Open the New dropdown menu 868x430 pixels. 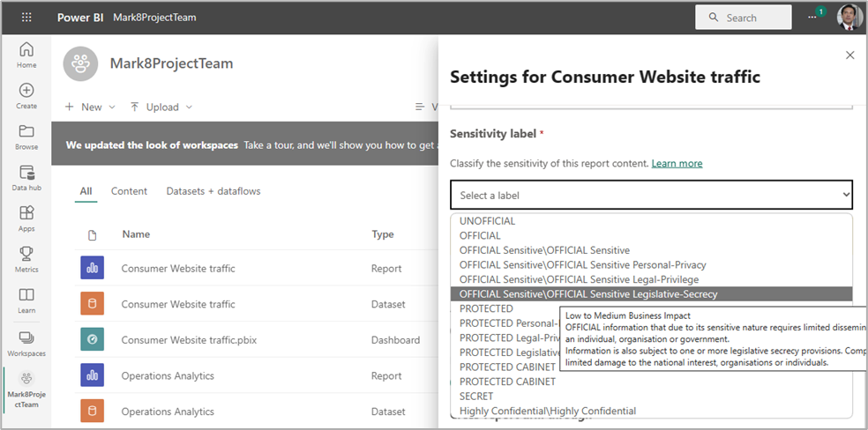(90, 107)
